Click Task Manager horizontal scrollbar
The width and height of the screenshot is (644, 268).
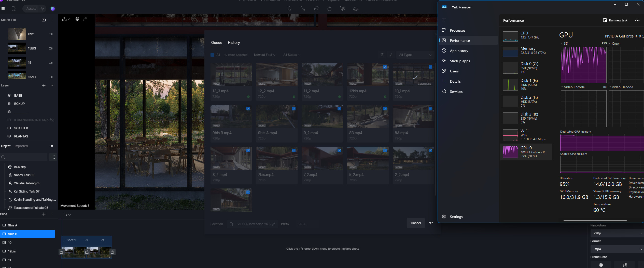[595, 221]
